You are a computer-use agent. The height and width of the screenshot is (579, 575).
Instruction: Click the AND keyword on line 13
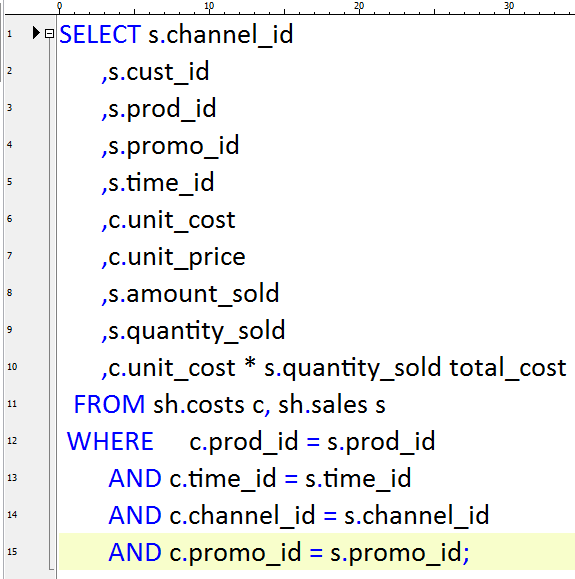tap(135, 478)
